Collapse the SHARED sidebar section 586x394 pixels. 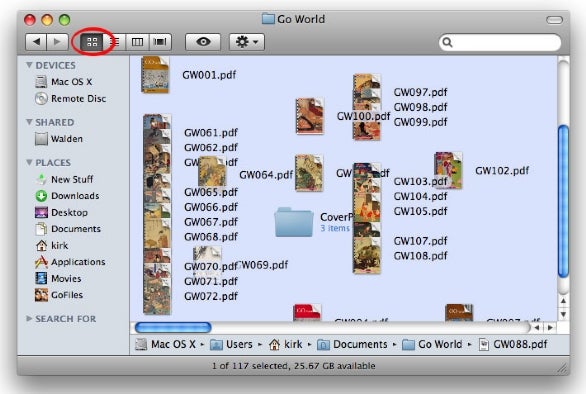(29, 122)
